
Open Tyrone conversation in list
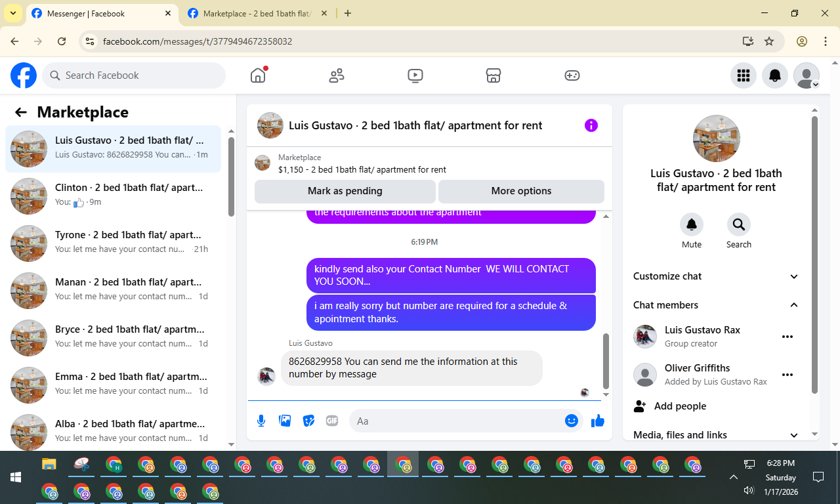click(113, 243)
